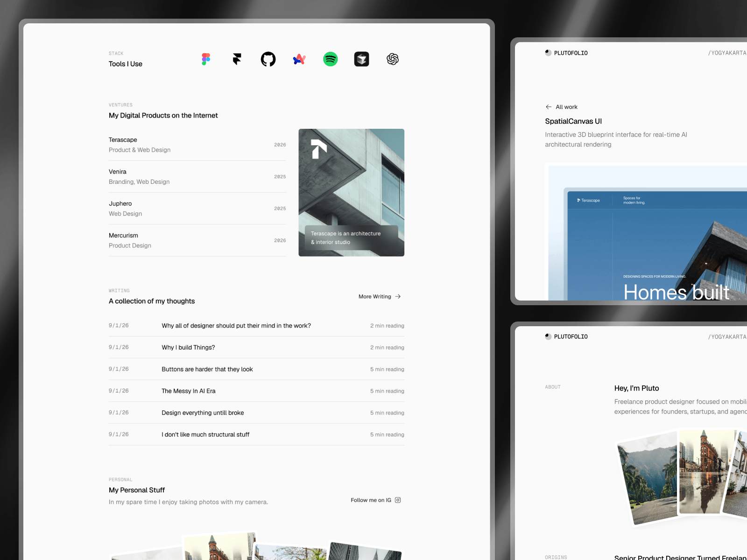The height and width of the screenshot is (560, 747).
Task: Click the Instagram icon beside Follow me
Action: [x=398, y=500]
